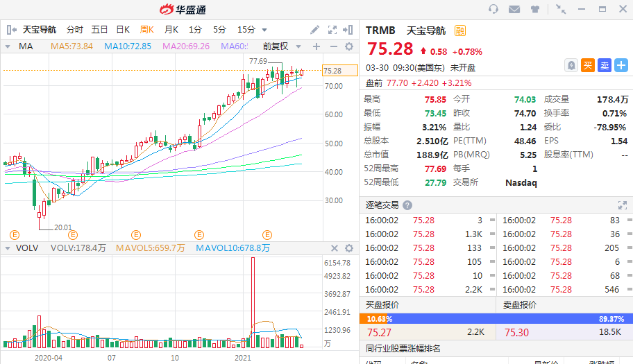Click the shrink window arrows icon
The height and width of the screenshot is (364, 633).
[x=561, y=9]
